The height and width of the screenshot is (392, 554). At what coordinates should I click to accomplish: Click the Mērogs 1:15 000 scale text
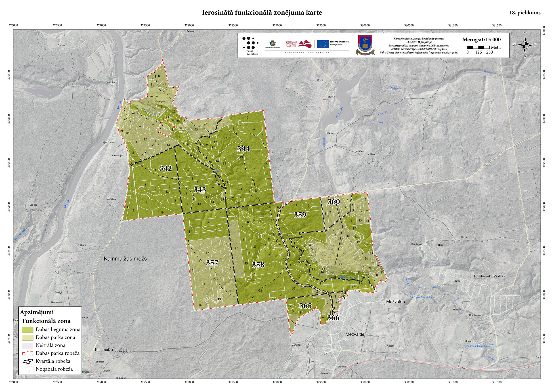[481, 40]
